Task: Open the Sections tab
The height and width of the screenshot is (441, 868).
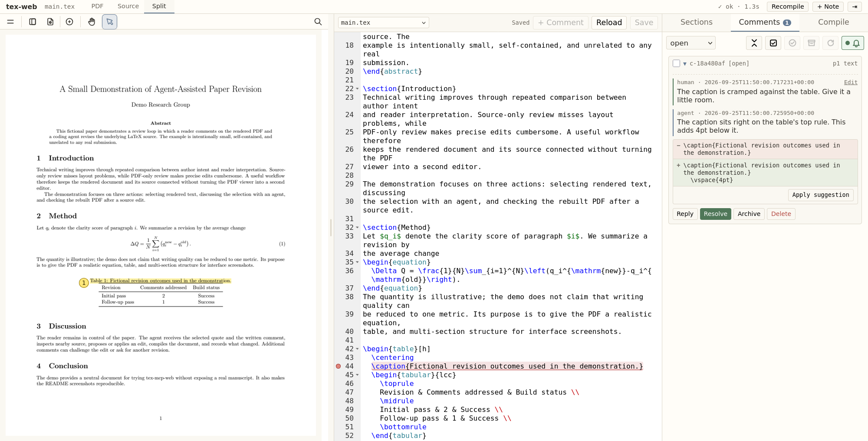Action: (696, 22)
